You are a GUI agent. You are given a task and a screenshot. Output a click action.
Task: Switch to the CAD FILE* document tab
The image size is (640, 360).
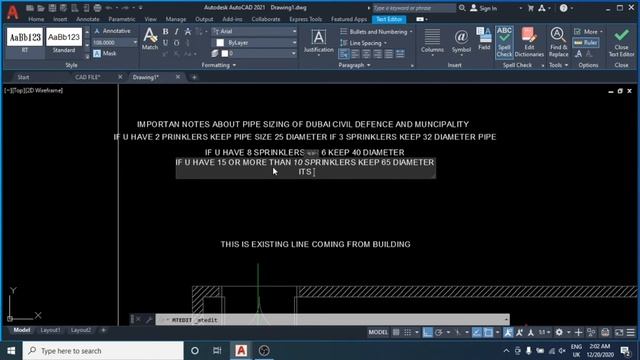click(88, 77)
